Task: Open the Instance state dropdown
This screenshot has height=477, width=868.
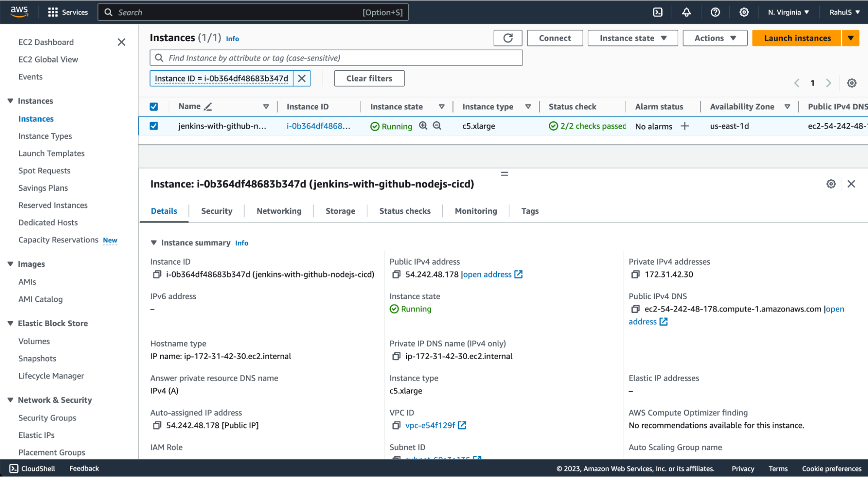Action: pos(632,38)
